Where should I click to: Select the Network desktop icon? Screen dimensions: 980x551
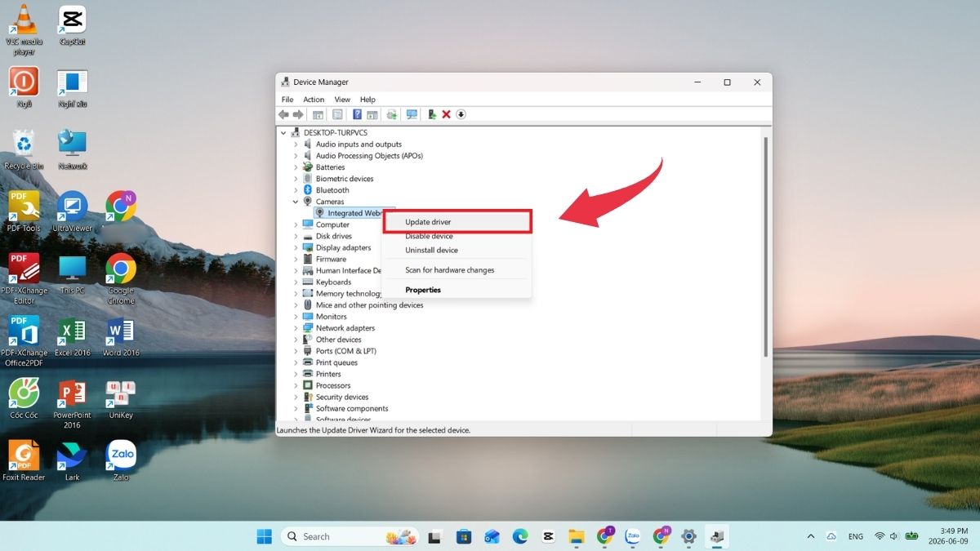pos(73,149)
